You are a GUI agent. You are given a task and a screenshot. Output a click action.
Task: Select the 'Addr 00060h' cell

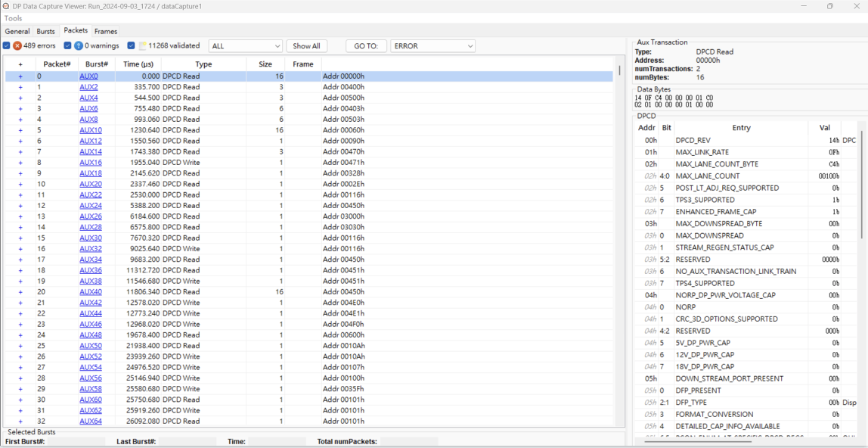[x=343, y=130]
